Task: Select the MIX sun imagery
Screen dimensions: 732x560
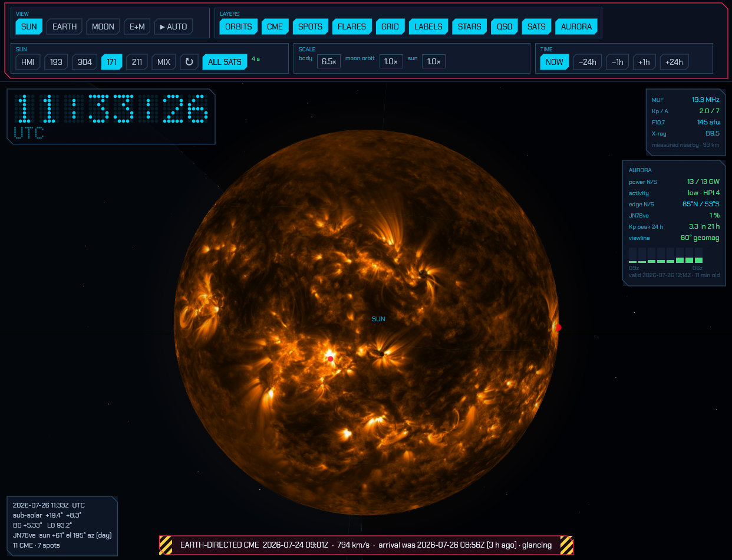Action: click(164, 62)
